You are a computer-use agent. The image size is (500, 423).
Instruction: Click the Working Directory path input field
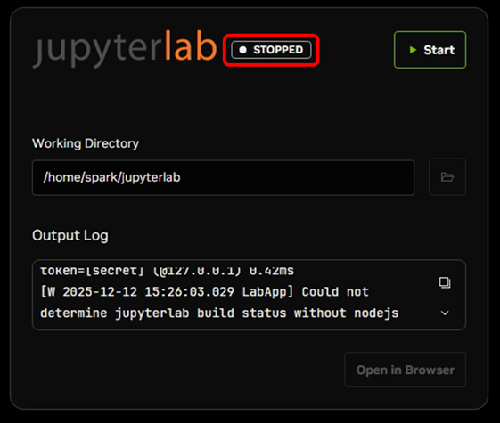[223, 177]
